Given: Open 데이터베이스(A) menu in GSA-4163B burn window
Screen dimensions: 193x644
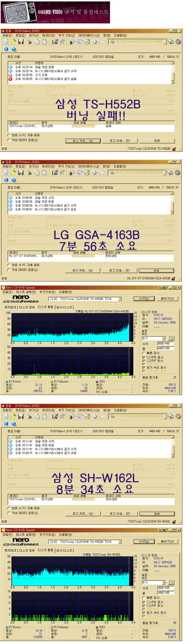Looking at the screenshot, I should tap(89, 166).
